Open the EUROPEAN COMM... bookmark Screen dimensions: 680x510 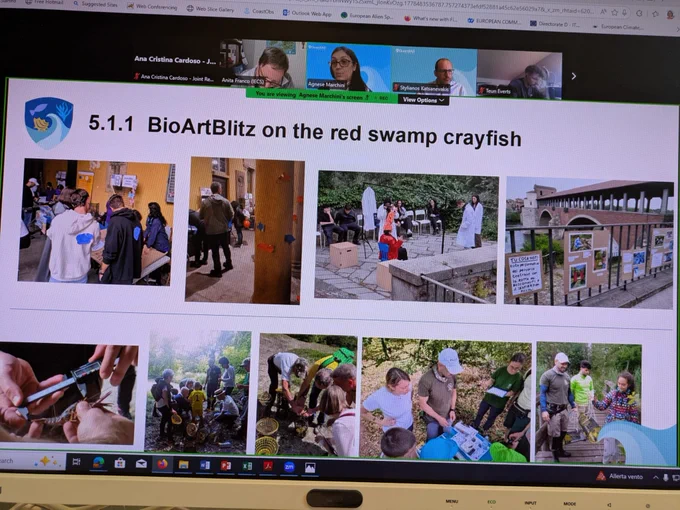point(494,21)
